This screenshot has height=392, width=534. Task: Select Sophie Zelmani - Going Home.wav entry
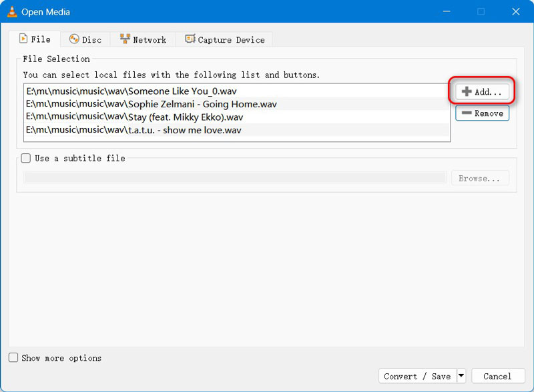click(237, 104)
